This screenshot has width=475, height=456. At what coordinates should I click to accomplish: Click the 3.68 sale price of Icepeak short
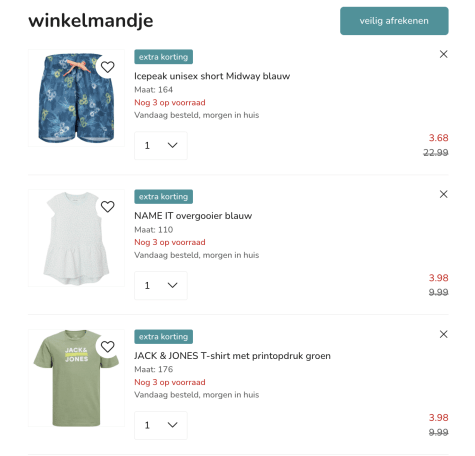[438, 138]
